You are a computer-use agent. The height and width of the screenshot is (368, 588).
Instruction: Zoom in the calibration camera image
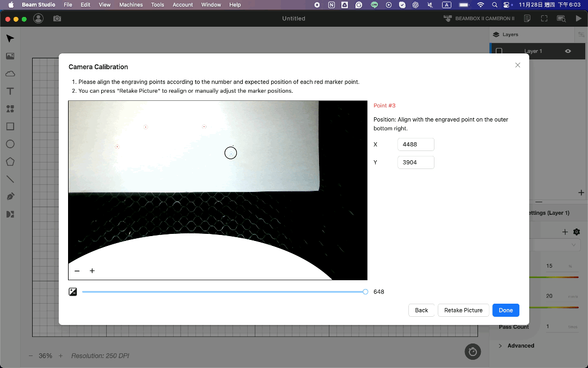92,271
